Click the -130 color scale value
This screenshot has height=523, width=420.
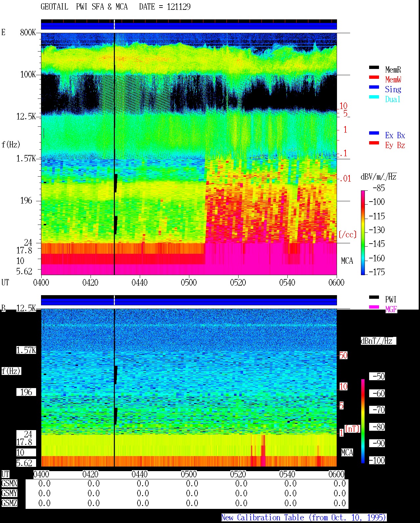click(x=377, y=230)
